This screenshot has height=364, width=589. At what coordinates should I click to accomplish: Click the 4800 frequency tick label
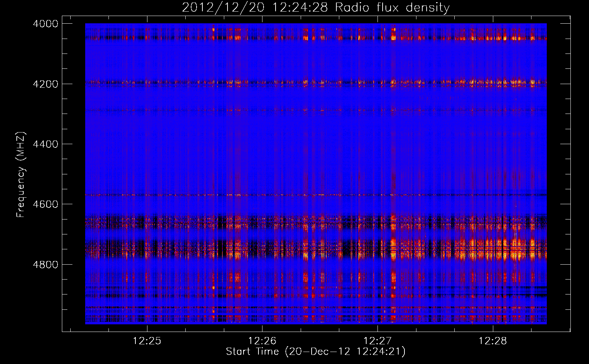point(46,265)
